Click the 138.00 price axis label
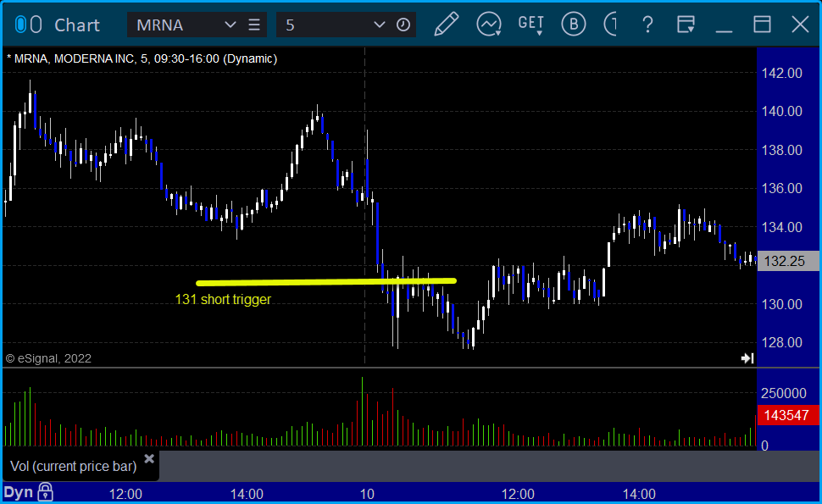822x504 pixels. [781, 150]
